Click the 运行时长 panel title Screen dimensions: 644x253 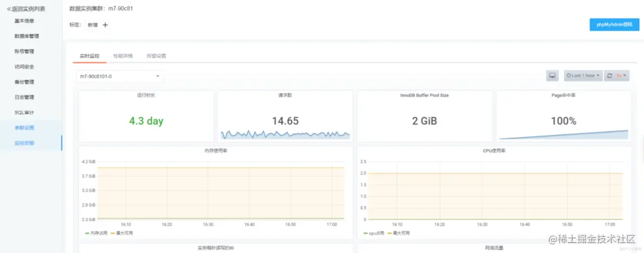[x=146, y=95]
